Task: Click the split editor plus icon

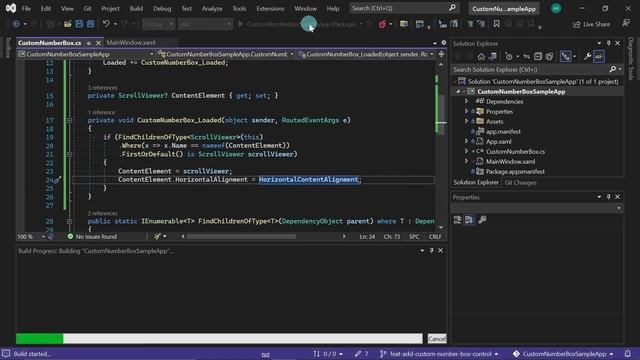Action: (x=441, y=54)
